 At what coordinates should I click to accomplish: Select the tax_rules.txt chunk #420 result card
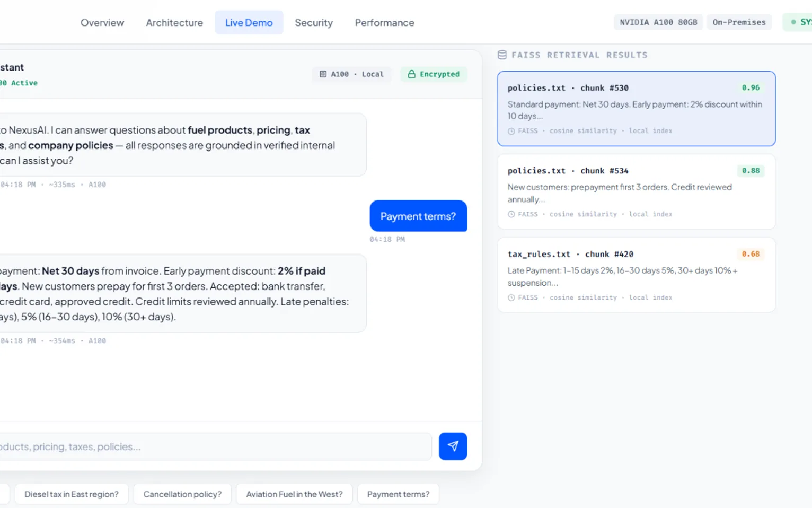[x=636, y=275]
